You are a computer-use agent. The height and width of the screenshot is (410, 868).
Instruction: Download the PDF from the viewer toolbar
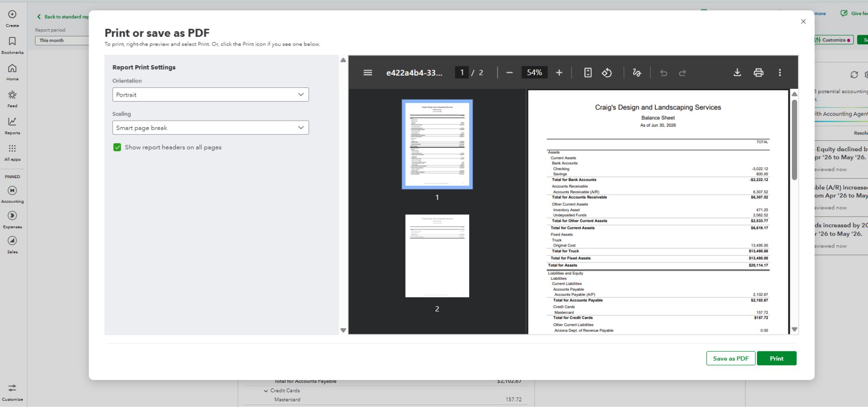click(x=737, y=72)
